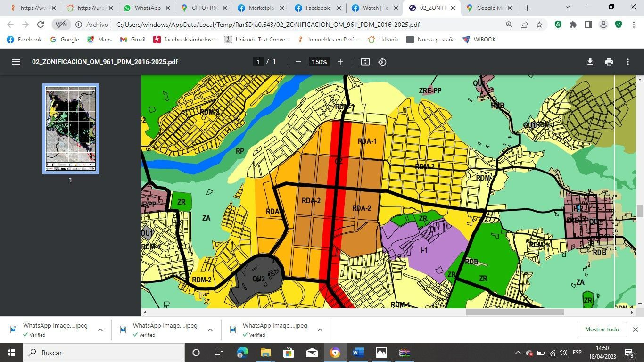
Task: Toggle the browser side panel
Action: click(588, 25)
